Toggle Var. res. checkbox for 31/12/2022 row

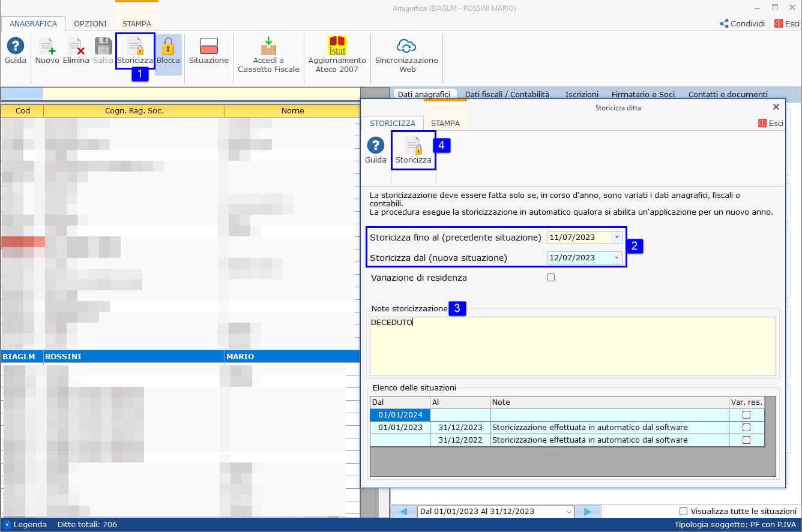click(746, 440)
